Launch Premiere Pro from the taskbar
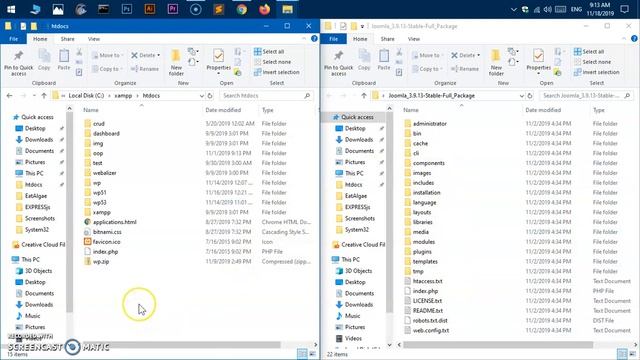 pyautogui.click(x=173, y=9)
